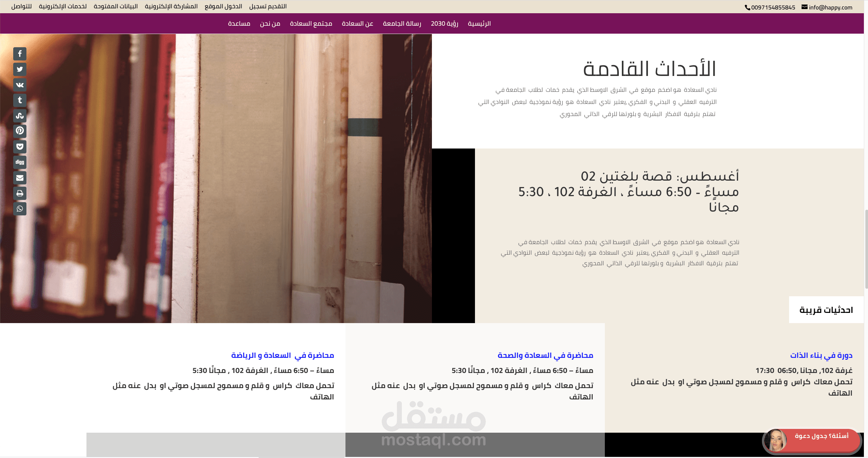
Task: Print page using printer icon
Action: click(x=20, y=193)
